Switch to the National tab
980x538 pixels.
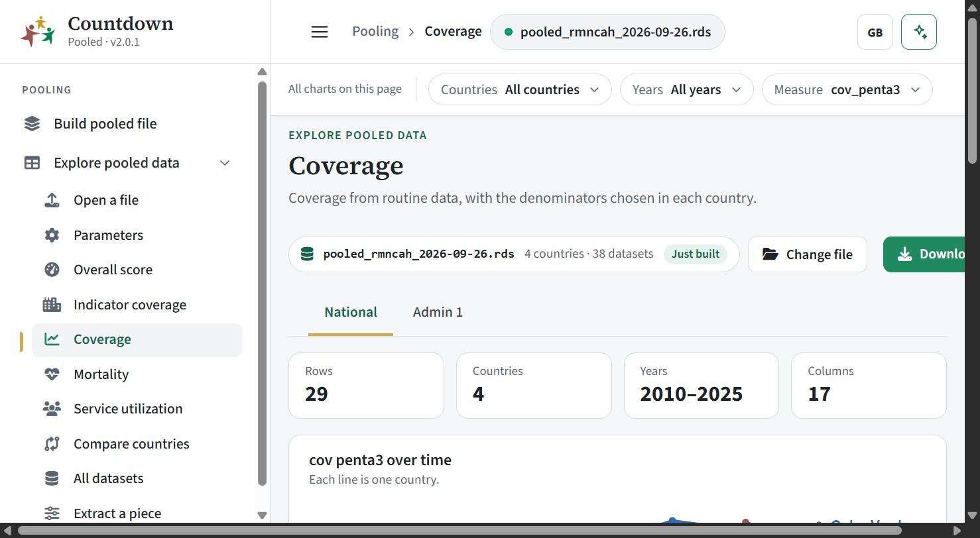tap(351, 312)
